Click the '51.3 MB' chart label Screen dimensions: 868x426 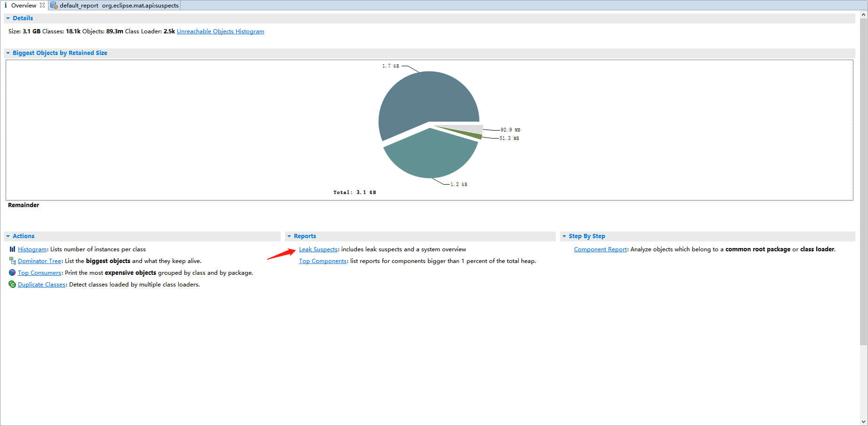pyautogui.click(x=509, y=139)
